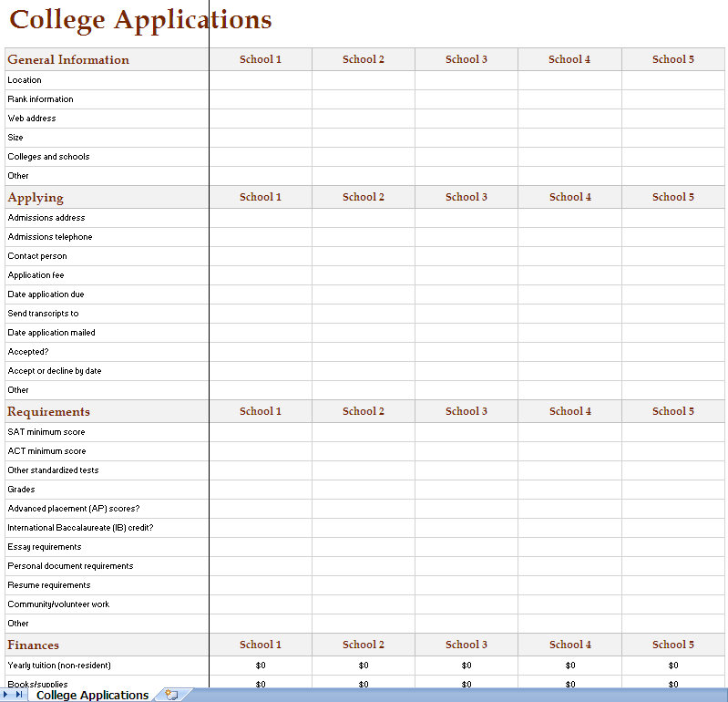The width and height of the screenshot is (728, 702).
Task: Select the Other standardized tests row label
Action: coord(53,470)
